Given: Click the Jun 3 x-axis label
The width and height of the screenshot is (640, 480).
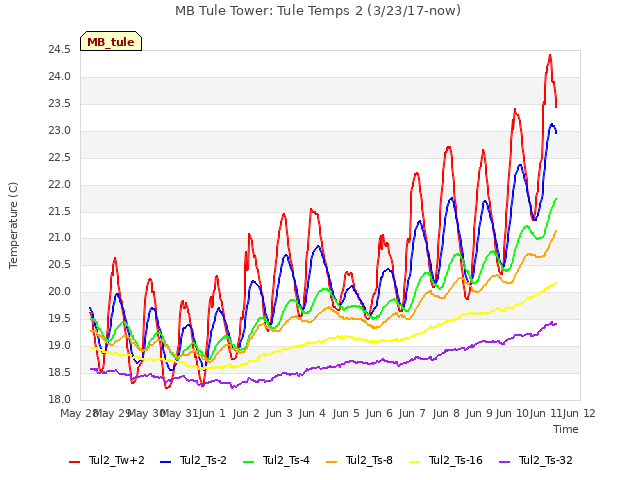Looking at the screenshot, I should (x=279, y=413).
